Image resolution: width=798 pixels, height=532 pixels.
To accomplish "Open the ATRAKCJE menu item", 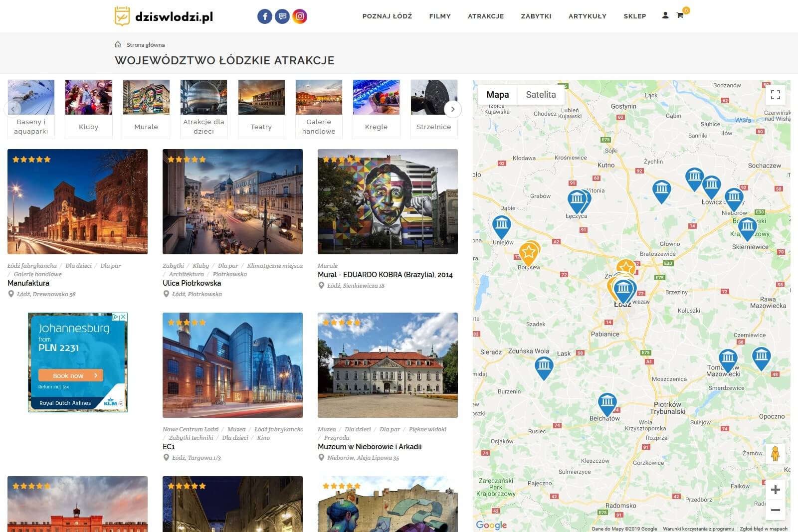I will 486,16.
